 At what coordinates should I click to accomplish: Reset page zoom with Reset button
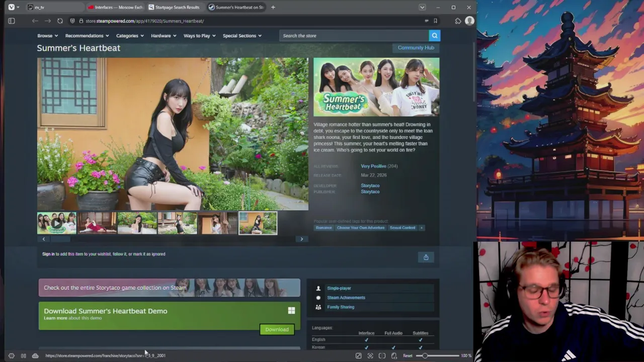(x=408, y=355)
